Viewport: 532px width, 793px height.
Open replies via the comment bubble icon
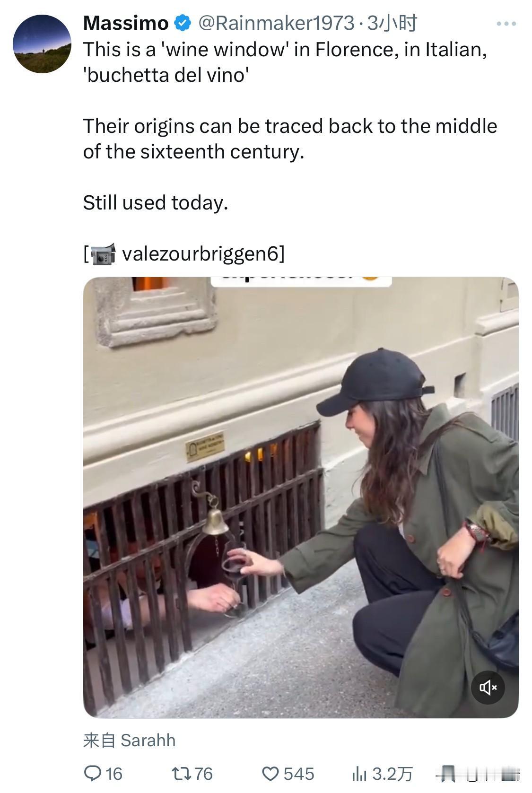point(92,774)
